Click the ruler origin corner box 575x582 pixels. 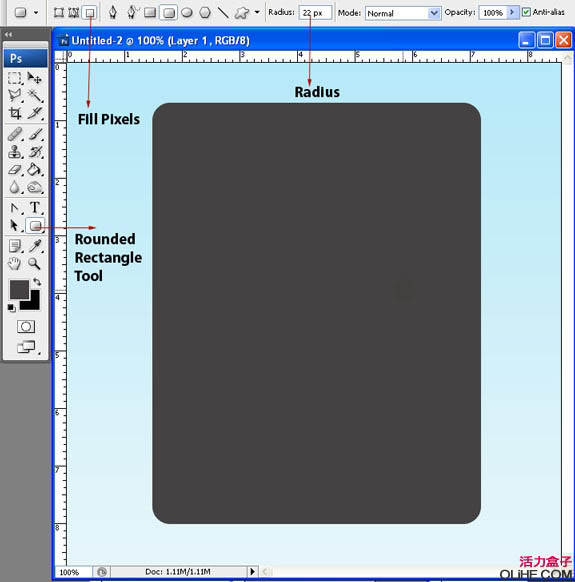pyautogui.click(x=60, y=57)
